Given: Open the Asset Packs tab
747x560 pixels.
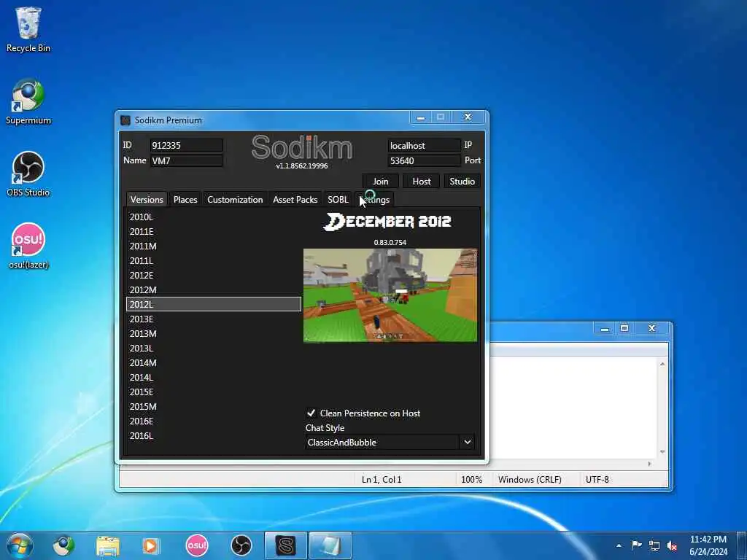Looking at the screenshot, I should tap(295, 200).
